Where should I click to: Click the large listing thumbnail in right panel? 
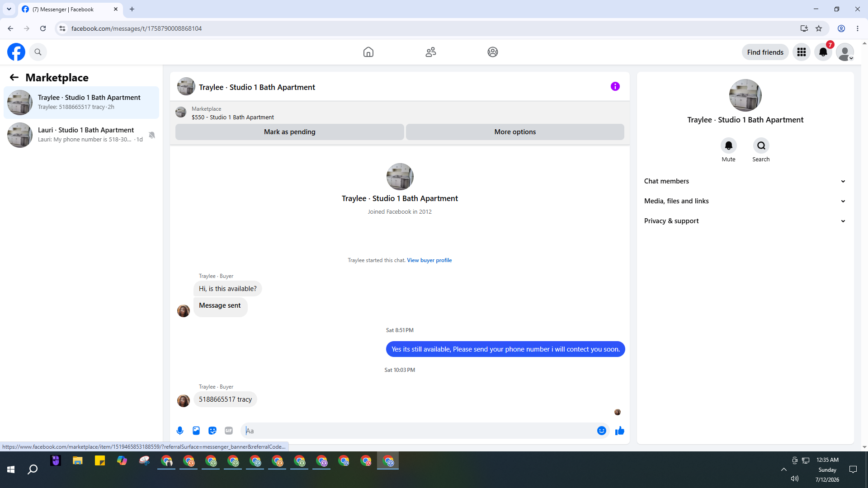pos(745,95)
